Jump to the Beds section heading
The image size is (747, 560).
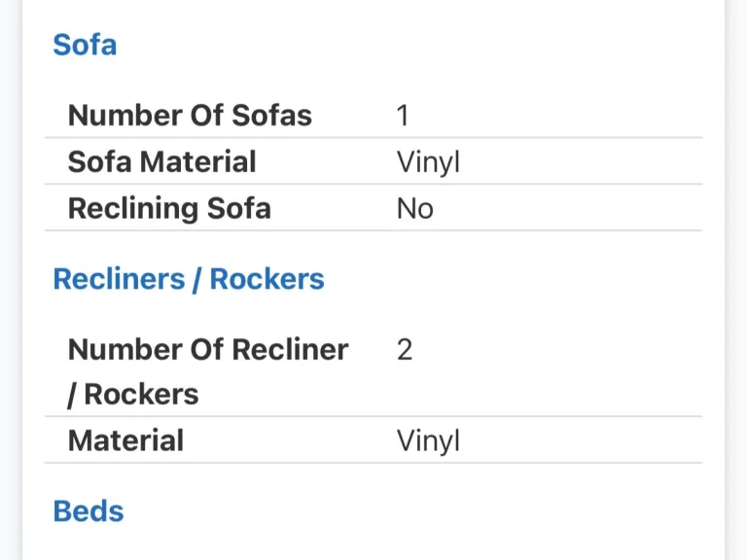click(89, 511)
